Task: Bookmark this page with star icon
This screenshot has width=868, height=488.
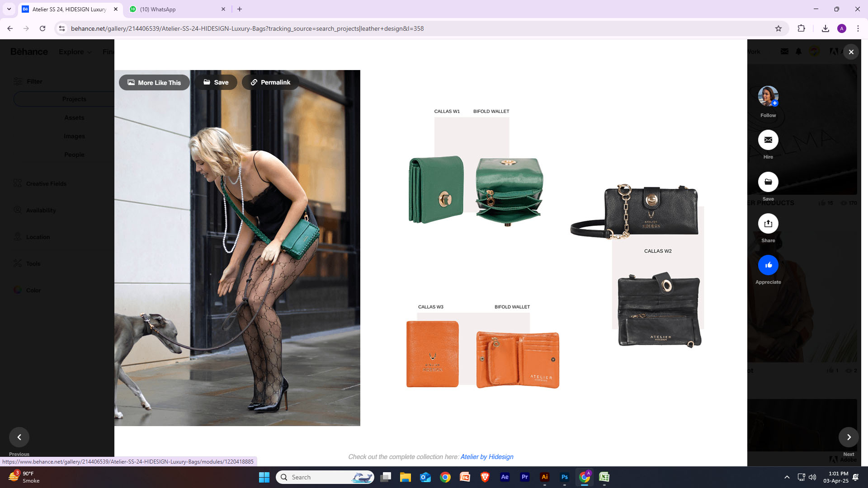Action: (x=778, y=28)
